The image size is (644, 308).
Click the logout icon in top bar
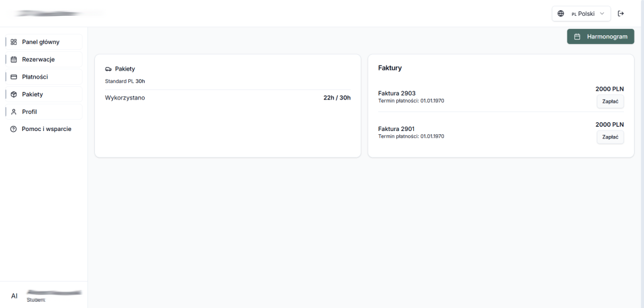point(621,13)
